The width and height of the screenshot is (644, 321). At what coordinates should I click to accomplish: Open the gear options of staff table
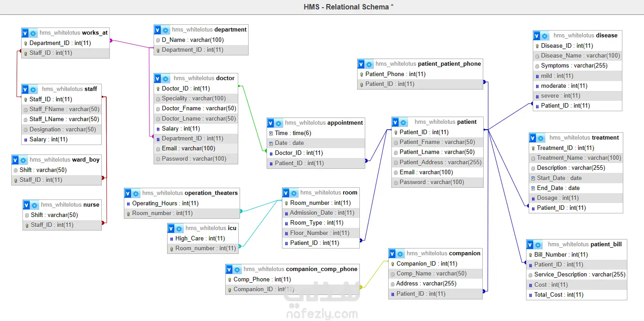pyautogui.click(x=33, y=89)
